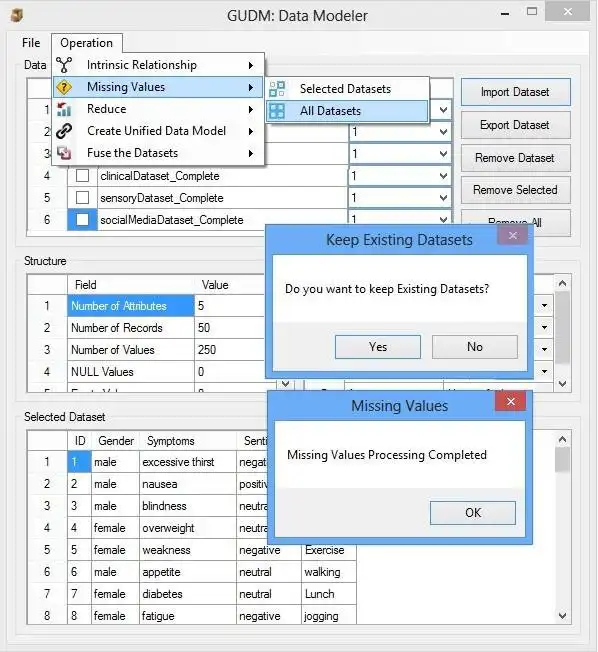Open dropdown on clinicalDataset_Complete row
Viewport: 598px width, 652px height.
click(443, 176)
